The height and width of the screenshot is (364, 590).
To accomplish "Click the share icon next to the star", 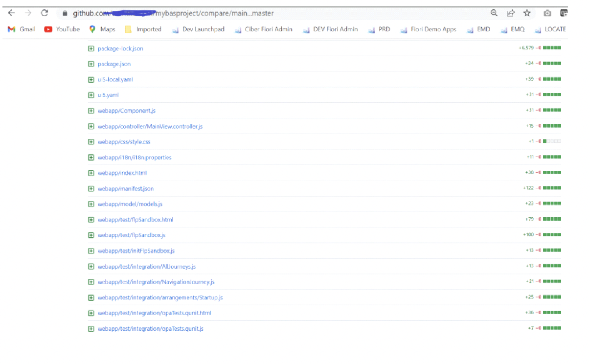I will 511,13.
